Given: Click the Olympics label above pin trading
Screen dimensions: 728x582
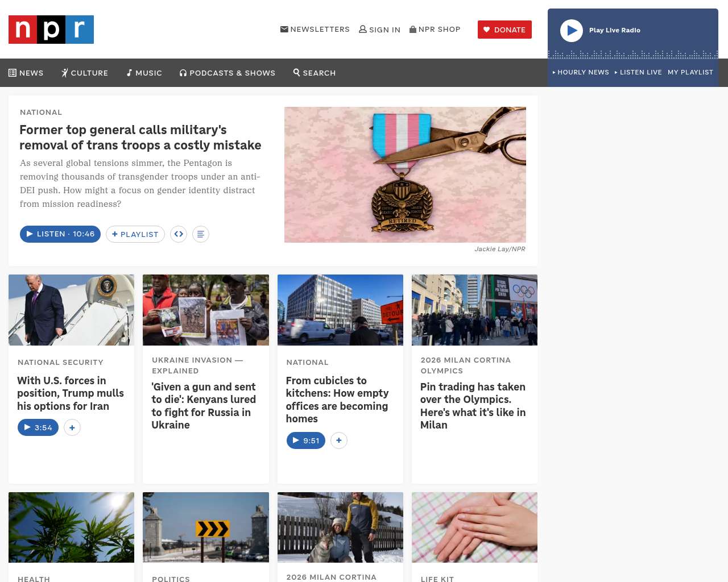Looking at the screenshot, I should click(466, 365).
